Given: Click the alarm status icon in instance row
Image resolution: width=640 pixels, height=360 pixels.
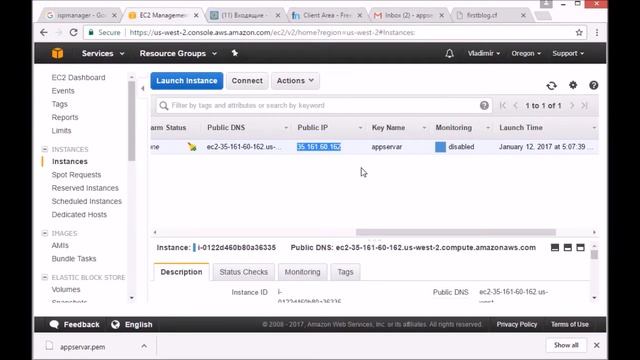Looking at the screenshot, I should 192,147.
